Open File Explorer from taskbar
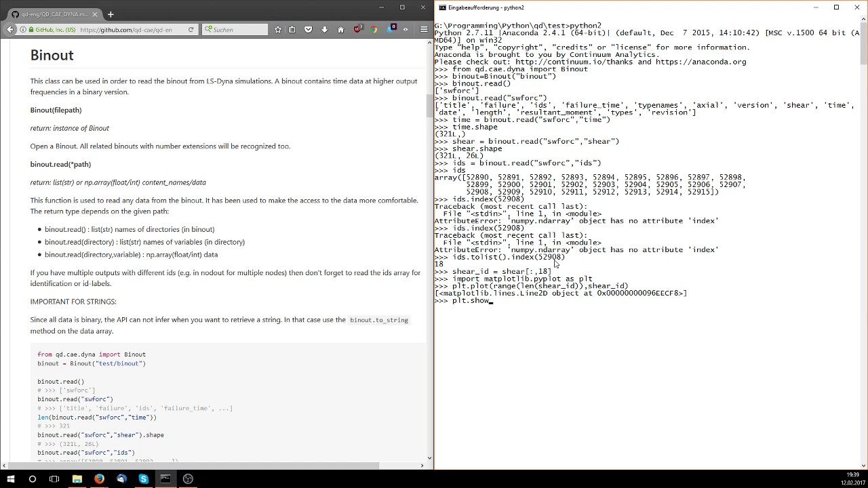This screenshot has height=488, width=868. (x=77, y=479)
